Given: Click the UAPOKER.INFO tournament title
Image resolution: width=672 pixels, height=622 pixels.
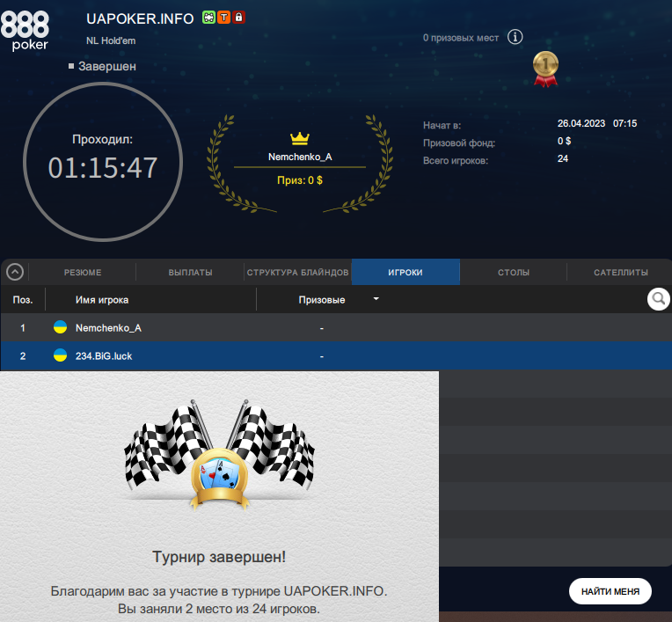Looking at the screenshot, I should click(140, 18).
